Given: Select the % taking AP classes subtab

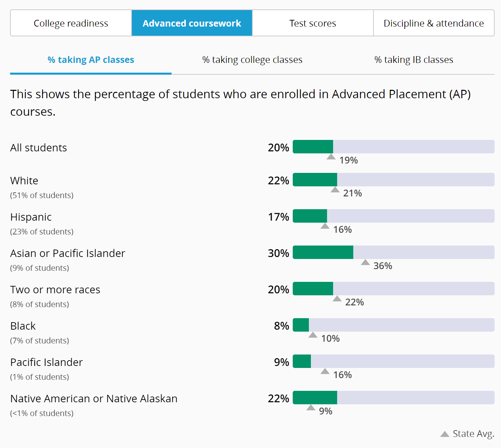Looking at the screenshot, I should pos(91,60).
